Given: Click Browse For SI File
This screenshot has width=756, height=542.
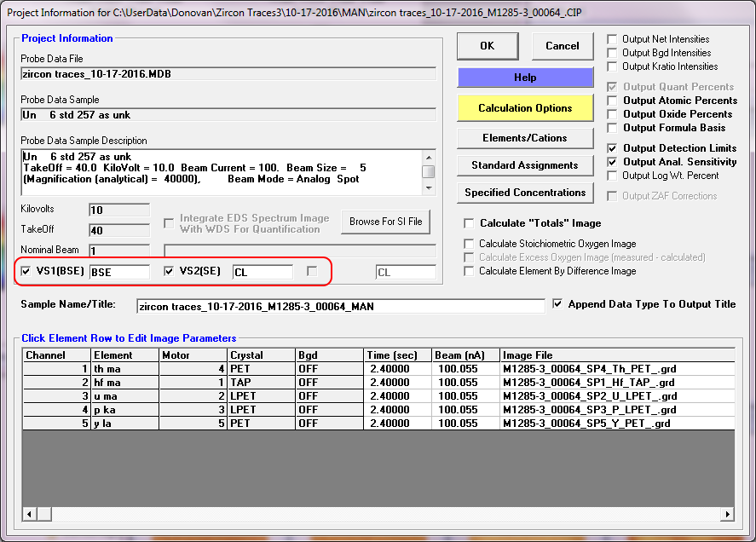Looking at the screenshot, I should (x=385, y=222).
